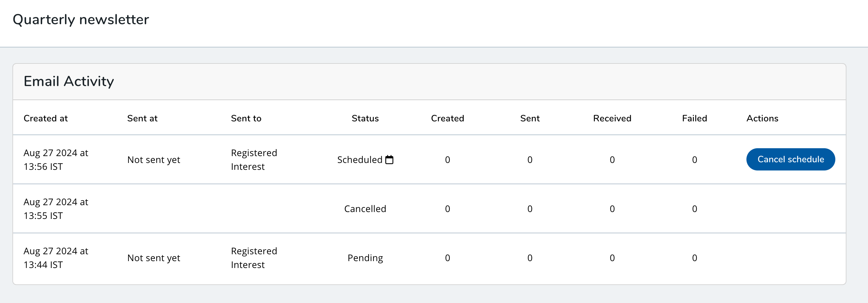
Task: Click the Actions column header
Action: (762, 118)
